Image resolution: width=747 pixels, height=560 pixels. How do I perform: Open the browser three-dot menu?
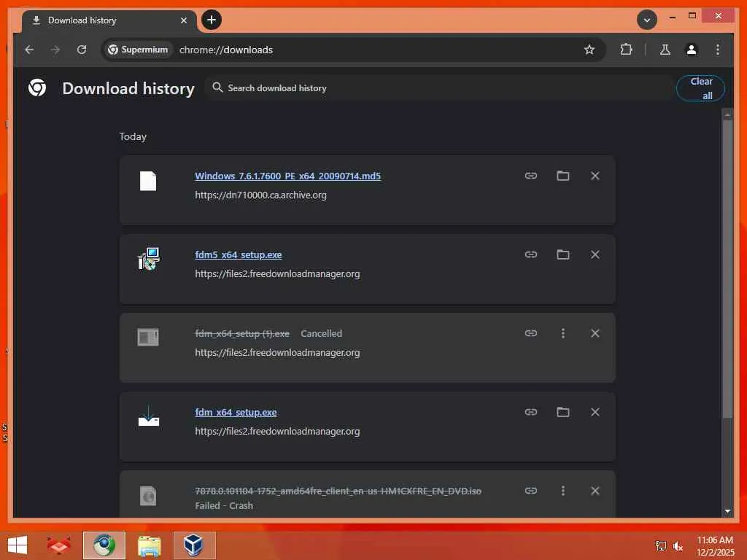[718, 50]
